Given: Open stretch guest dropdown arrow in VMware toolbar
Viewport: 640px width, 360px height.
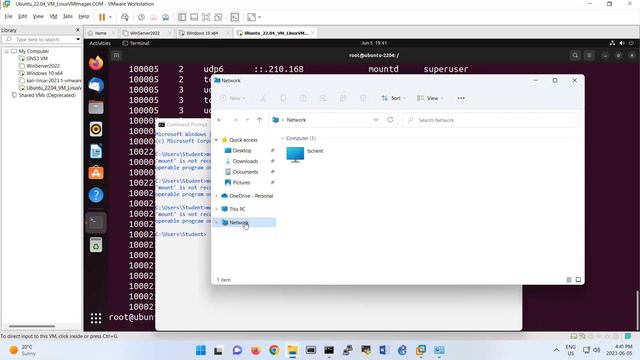Looking at the screenshot, I should coord(260,17).
